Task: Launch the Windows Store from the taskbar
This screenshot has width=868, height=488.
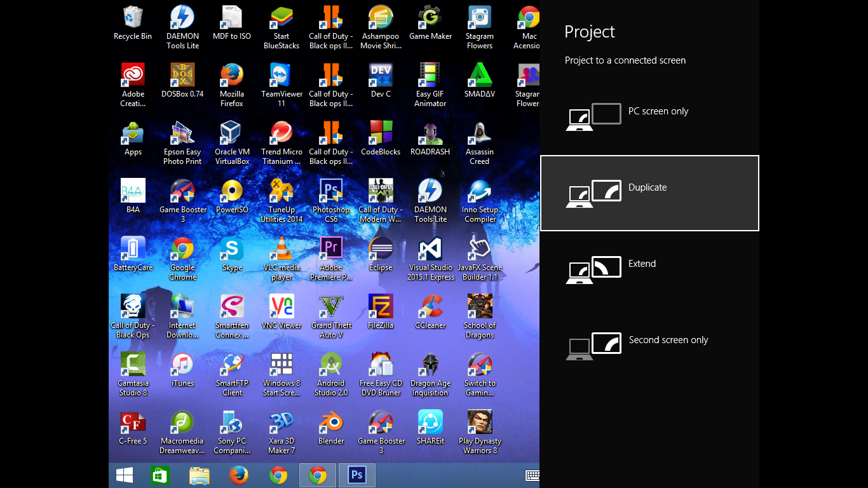Action: click(160, 475)
